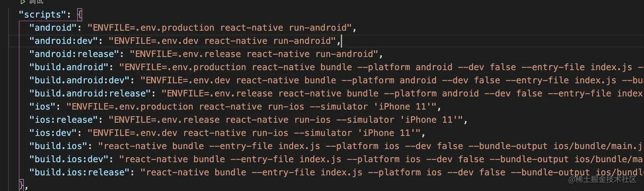Click the build.android:dev command value string
Image resolution: width=644 pixels, height=191 pixels.
[x=392, y=80]
